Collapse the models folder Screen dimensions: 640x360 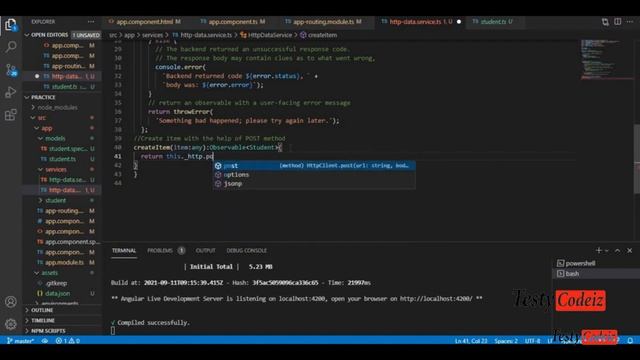(55, 138)
